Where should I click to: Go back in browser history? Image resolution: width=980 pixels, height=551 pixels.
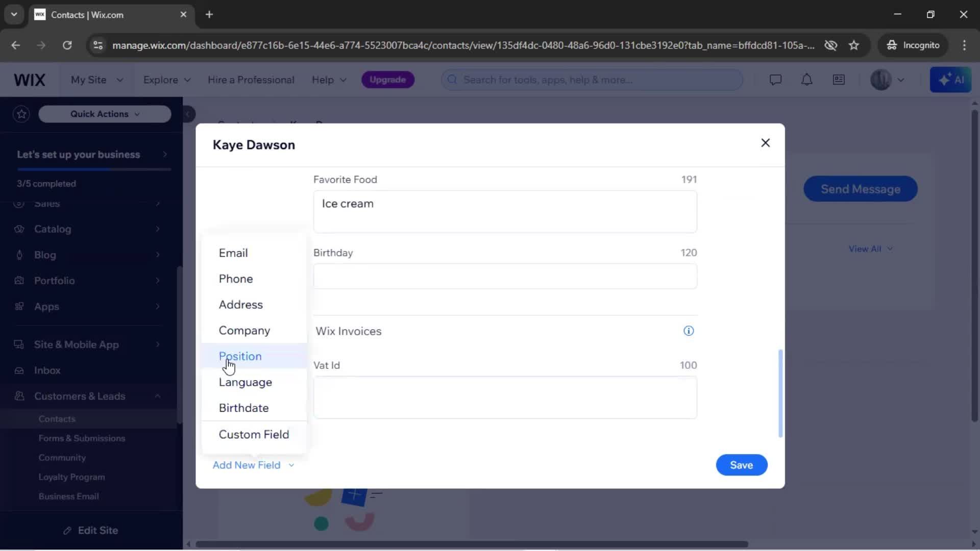16,45
